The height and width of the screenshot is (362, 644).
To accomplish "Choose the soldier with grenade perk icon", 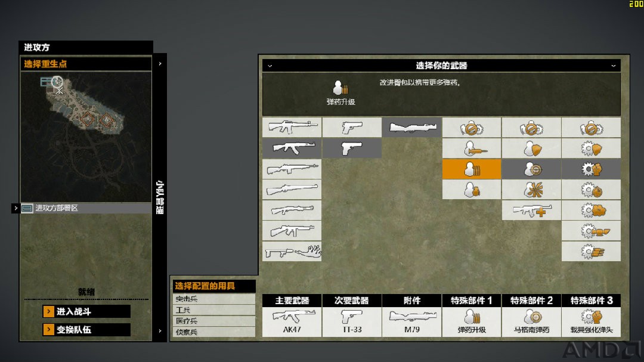I will 472,190.
